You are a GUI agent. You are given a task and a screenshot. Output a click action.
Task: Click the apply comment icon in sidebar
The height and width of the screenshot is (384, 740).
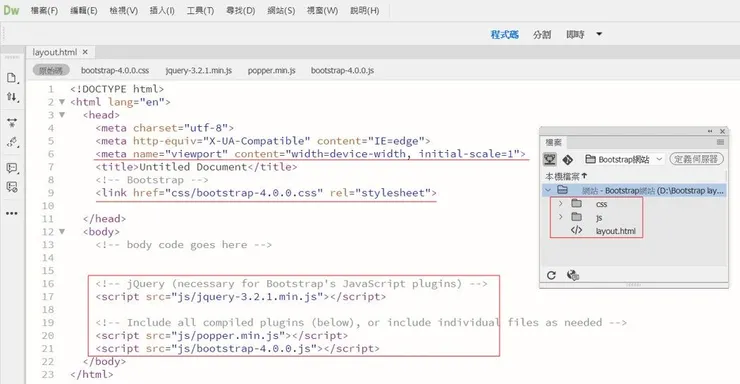12,168
